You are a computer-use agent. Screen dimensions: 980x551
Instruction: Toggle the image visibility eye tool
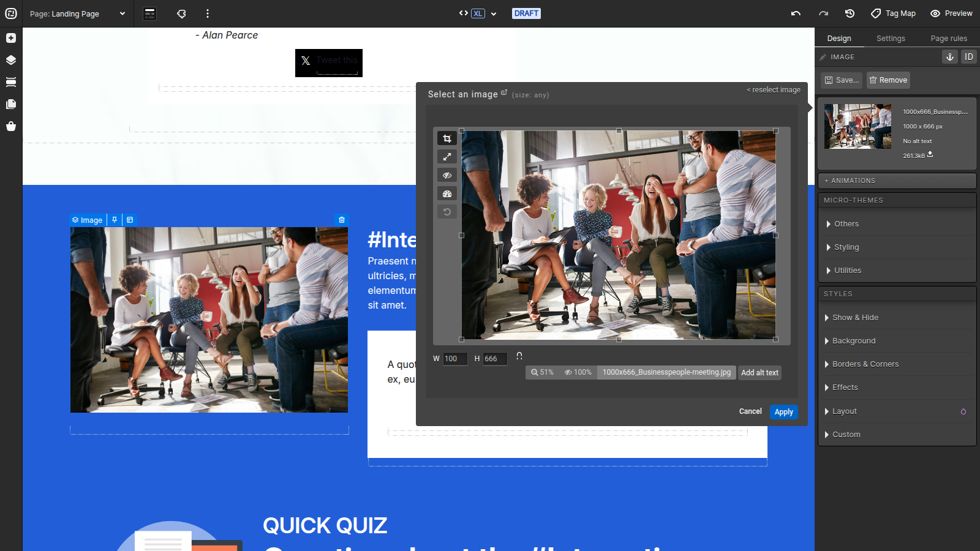447,175
